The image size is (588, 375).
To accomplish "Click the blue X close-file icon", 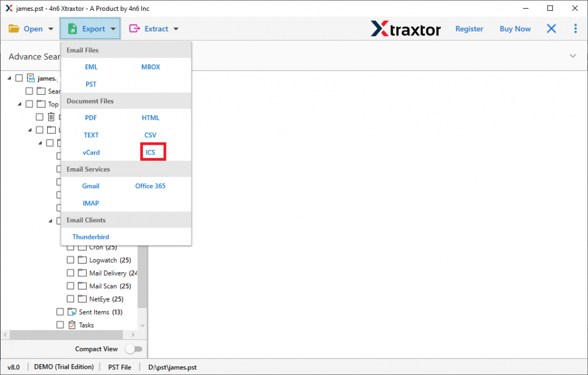I will pyautogui.click(x=551, y=29).
